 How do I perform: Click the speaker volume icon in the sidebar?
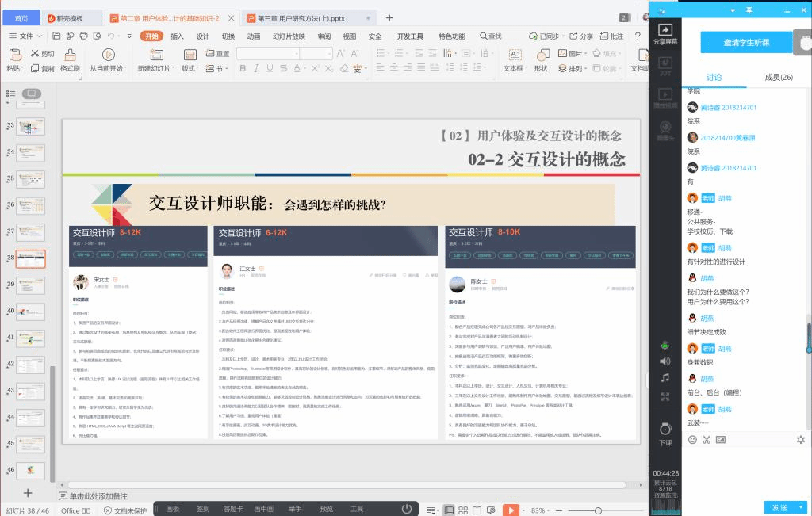click(x=665, y=361)
